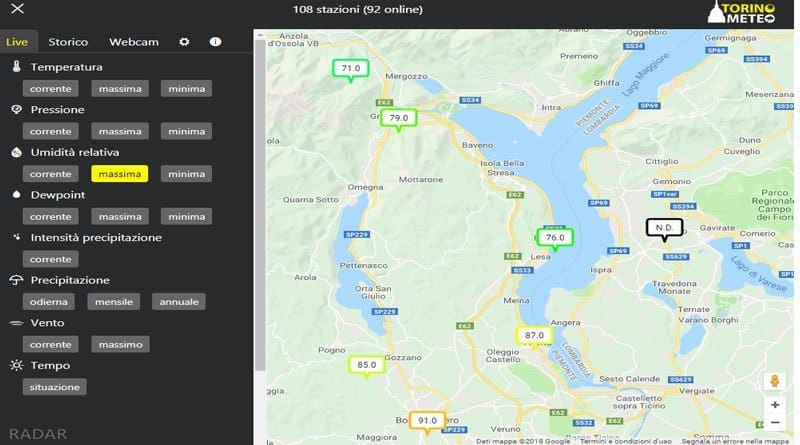
Task: Zoom in the map with plus button
Action: click(x=775, y=405)
